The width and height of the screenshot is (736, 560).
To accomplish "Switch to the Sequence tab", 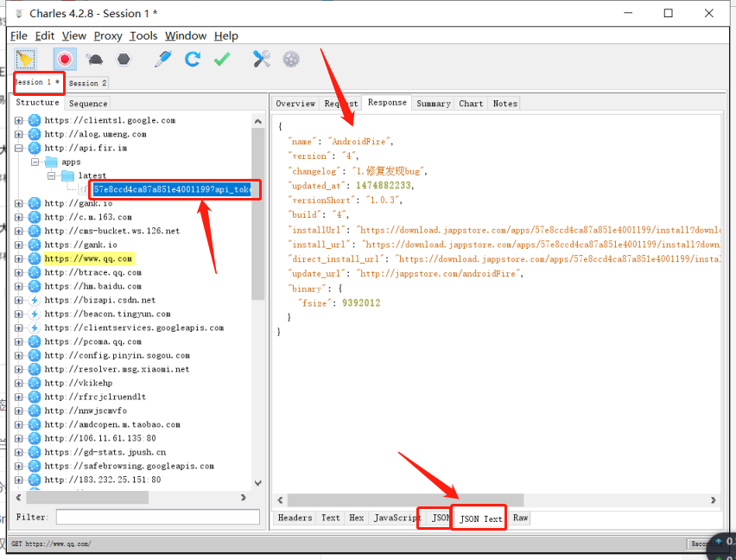I will (88, 103).
